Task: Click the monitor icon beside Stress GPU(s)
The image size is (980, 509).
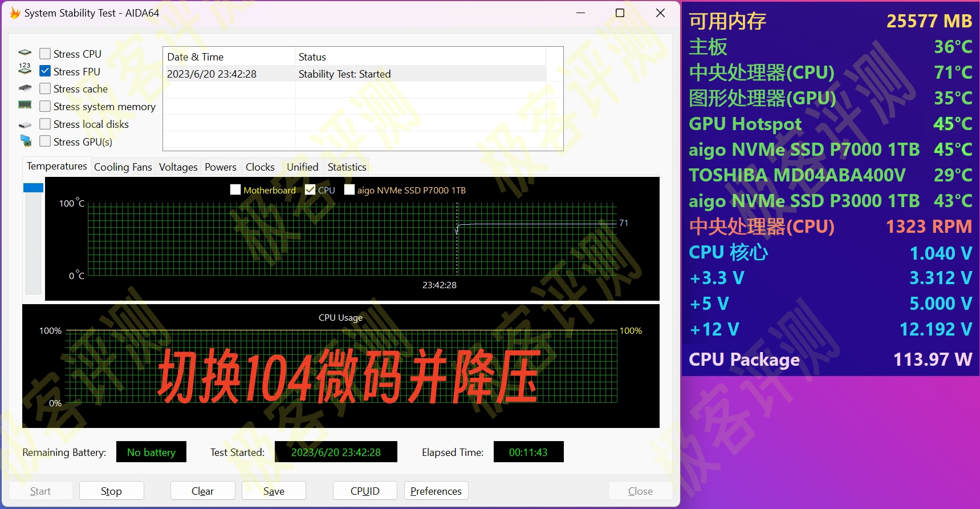Action: pos(26,140)
